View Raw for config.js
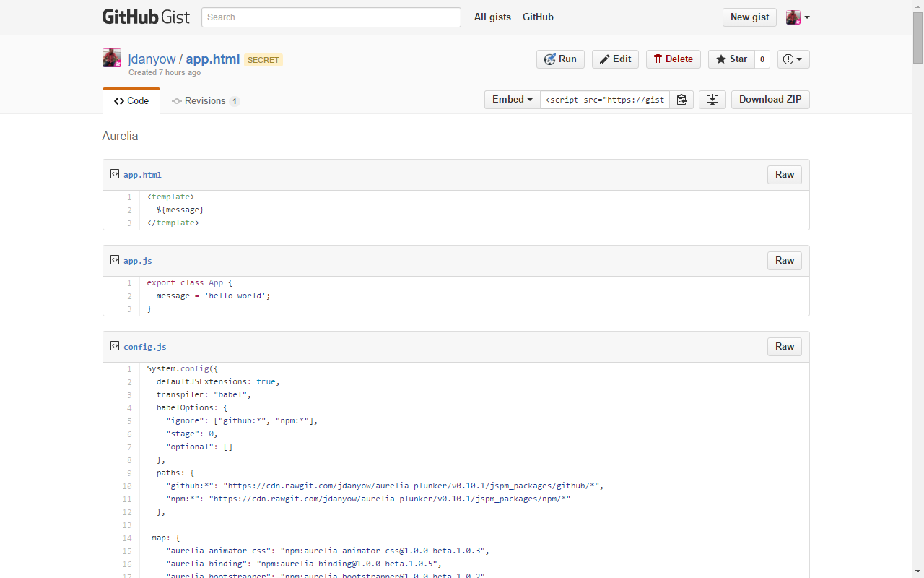 pyautogui.click(x=784, y=347)
